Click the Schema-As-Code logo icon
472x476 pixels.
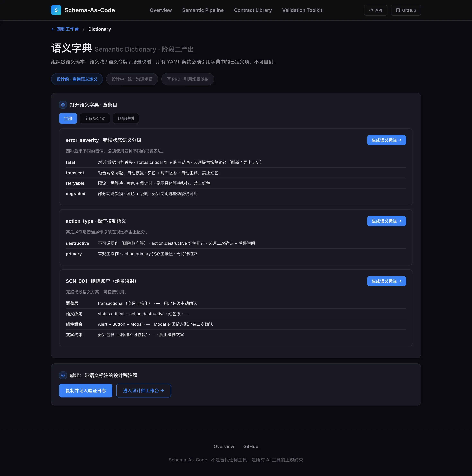(56, 10)
